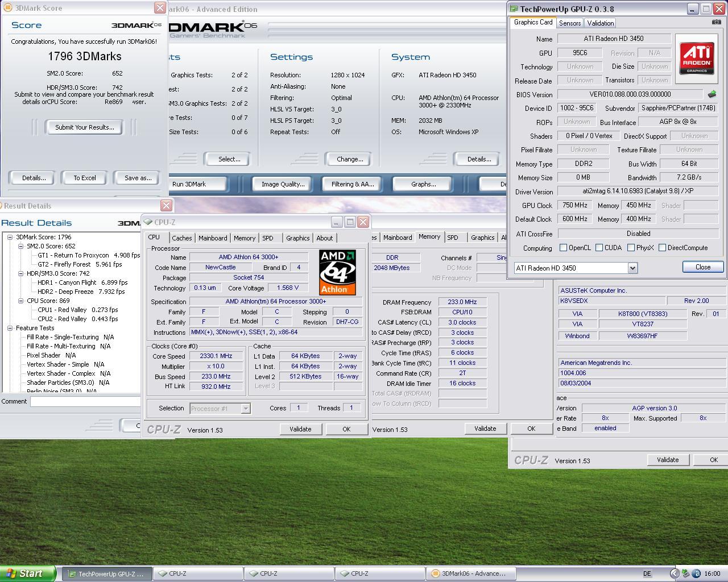Switch to 3DMark06 Advanced taskbar button

(x=471, y=573)
